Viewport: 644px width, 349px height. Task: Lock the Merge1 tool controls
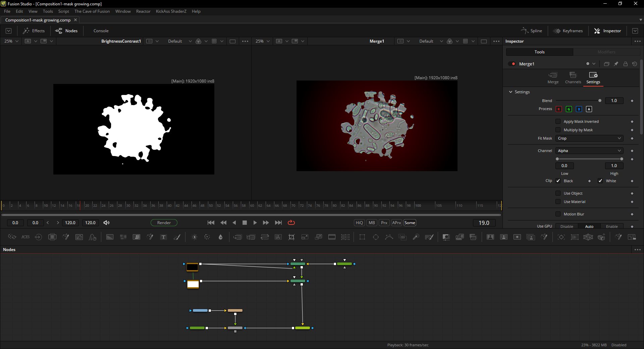pos(626,64)
